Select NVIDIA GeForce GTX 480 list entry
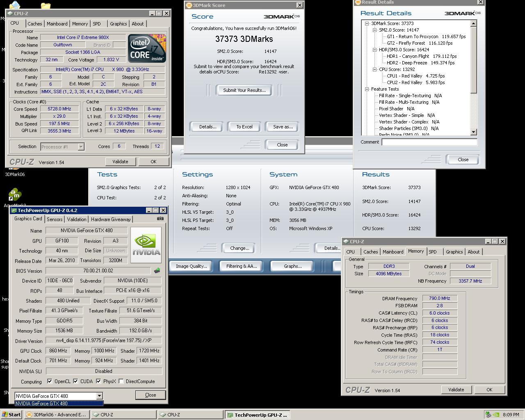 pos(59,404)
